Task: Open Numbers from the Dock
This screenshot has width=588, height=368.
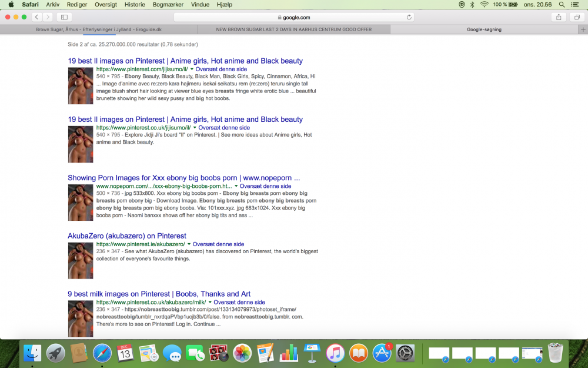Action: coord(289,353)
